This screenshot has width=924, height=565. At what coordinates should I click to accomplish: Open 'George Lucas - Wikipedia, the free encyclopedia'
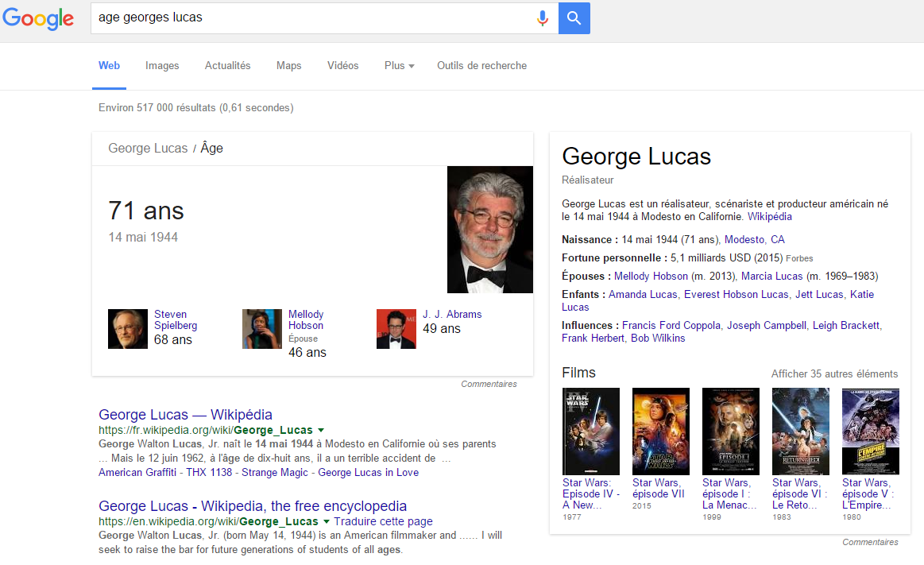252,505
